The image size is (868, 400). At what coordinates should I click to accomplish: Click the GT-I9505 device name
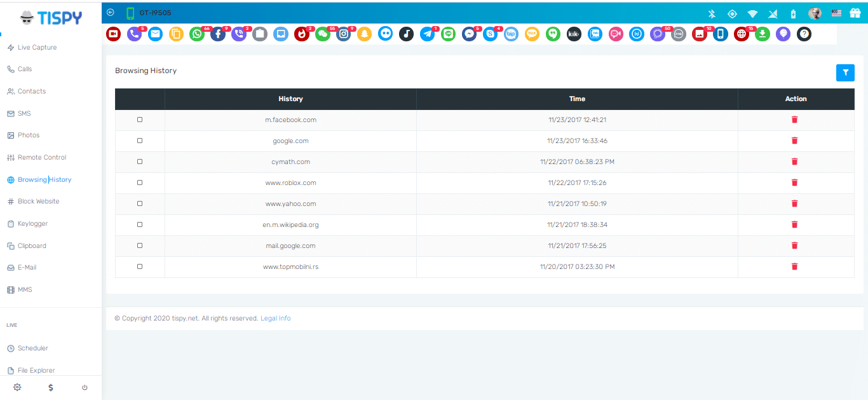(x=155, y=13)
